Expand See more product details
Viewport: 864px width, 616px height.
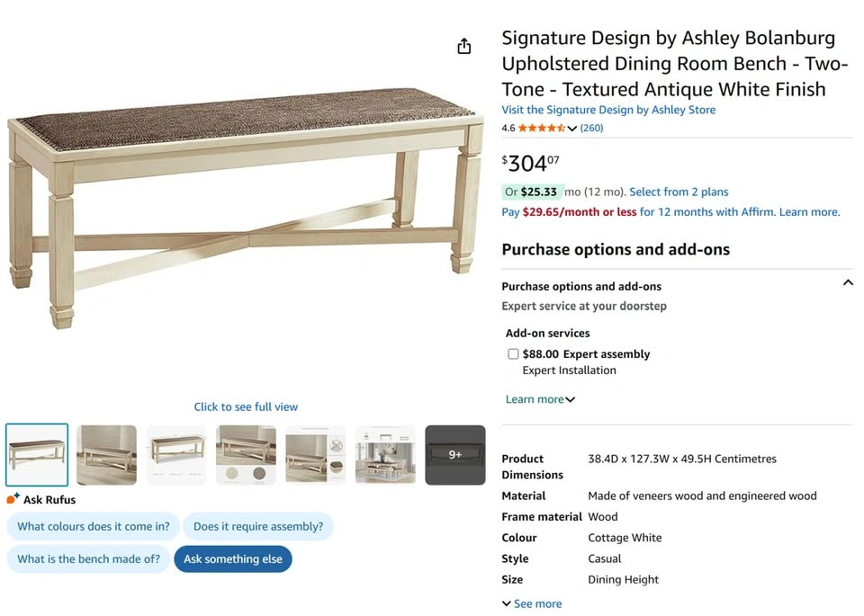[532, 603]
